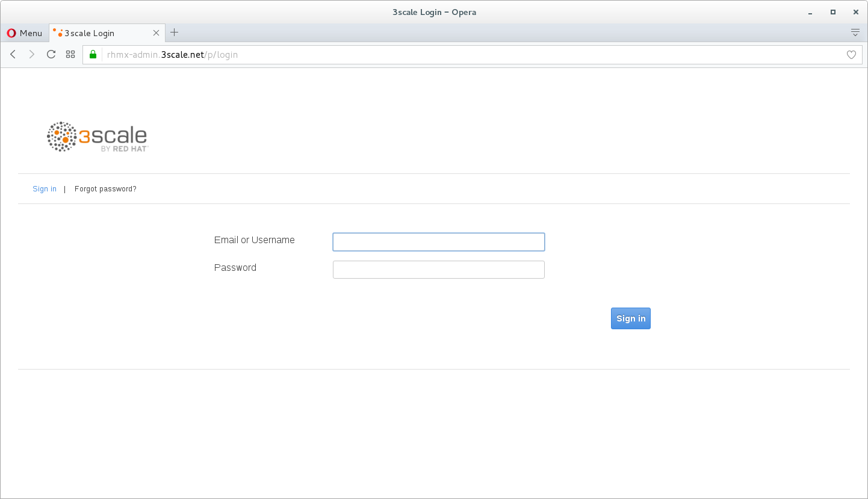Open the Opera Menu button

click(25, 33)
